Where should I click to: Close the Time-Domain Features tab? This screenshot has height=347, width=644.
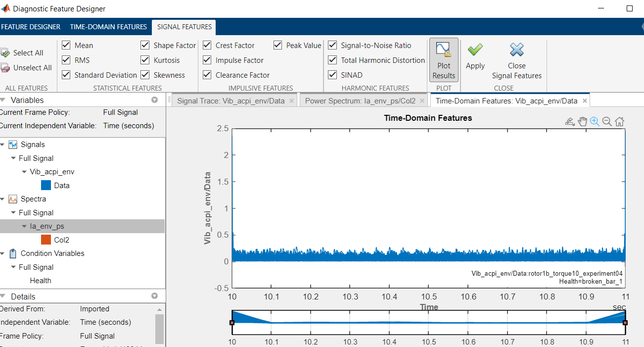click(x=584, y=100)
